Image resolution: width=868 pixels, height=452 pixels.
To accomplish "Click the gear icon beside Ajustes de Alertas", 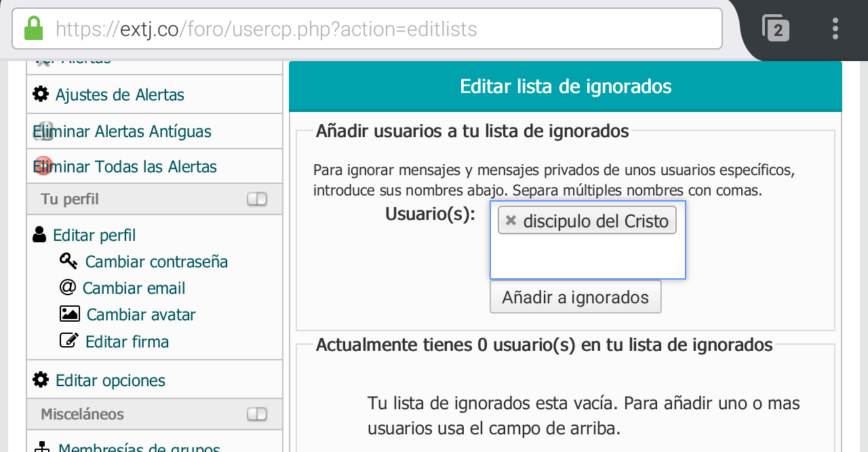I will [x=41, y=94].
